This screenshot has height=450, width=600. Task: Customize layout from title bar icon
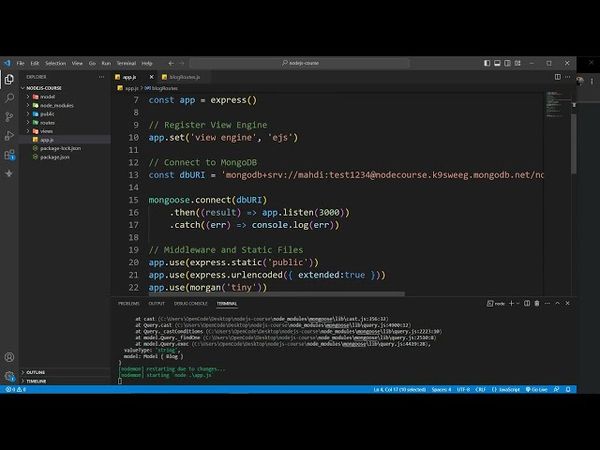pos(517,63)
